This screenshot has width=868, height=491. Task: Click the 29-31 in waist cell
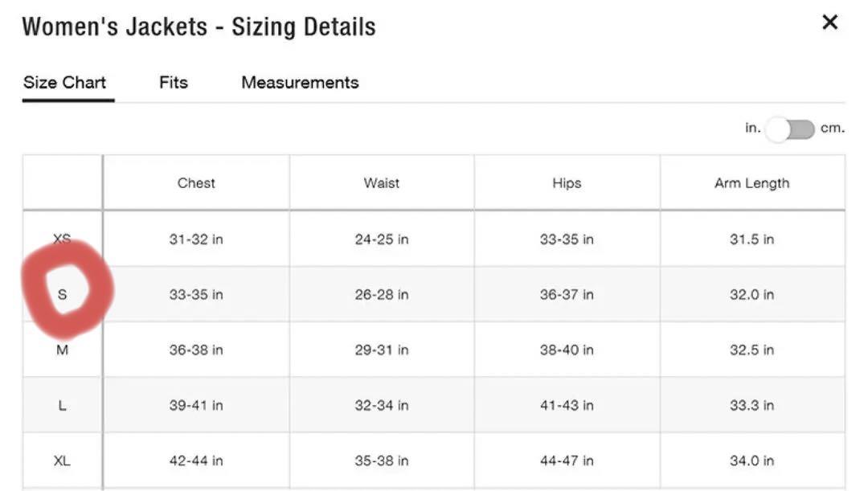click(382, 350)
